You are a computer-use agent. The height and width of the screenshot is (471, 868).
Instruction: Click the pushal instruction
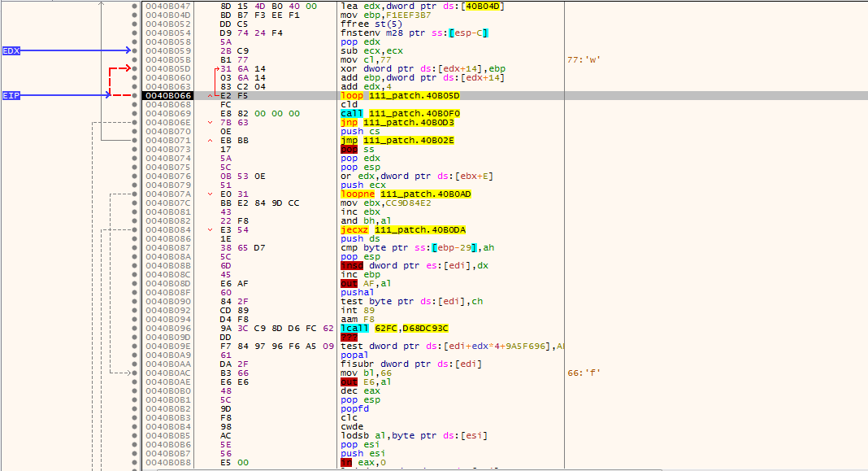pyautogui.click(x=357, y=293)
